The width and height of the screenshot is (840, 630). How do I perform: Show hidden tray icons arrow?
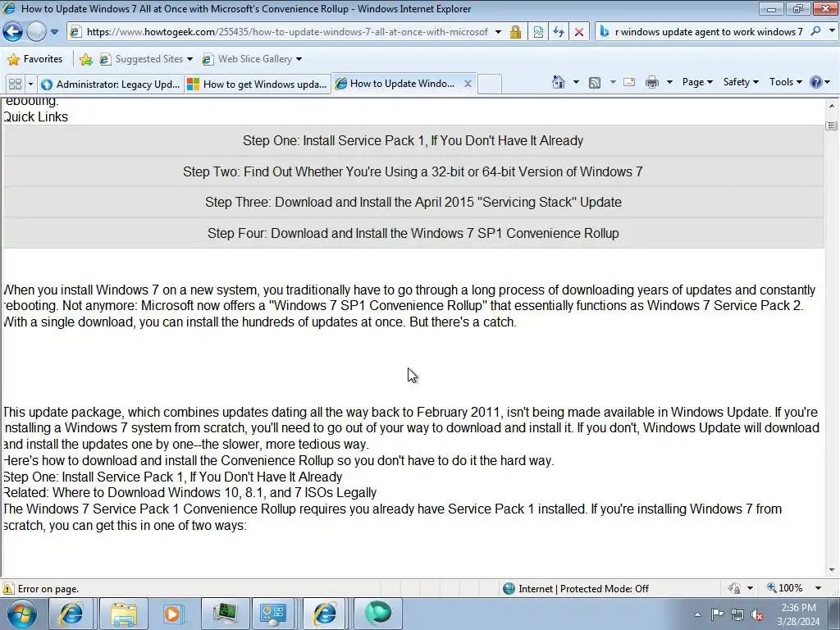click(697, 614)
